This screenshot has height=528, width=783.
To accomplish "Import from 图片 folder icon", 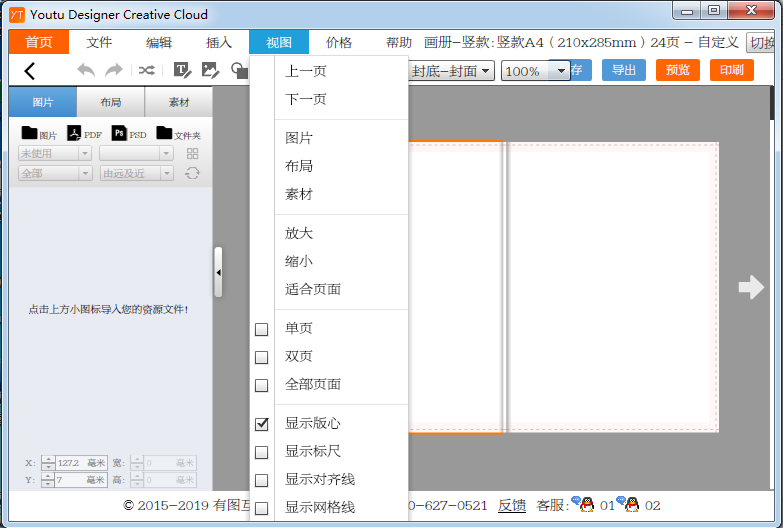I will tap(29, 133).
